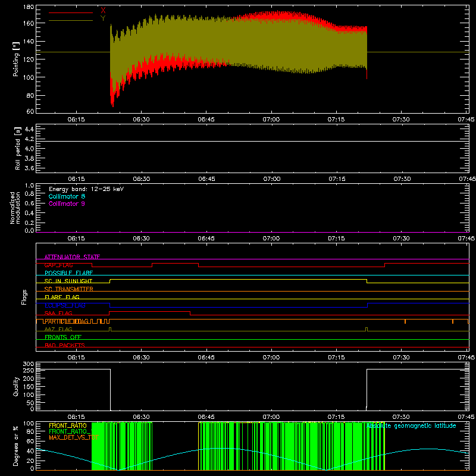Click the PARTICLE_FLAG spike just after 07:30
Image resolution: width=476 pixels, height=476 pixels.
(405, 321)
